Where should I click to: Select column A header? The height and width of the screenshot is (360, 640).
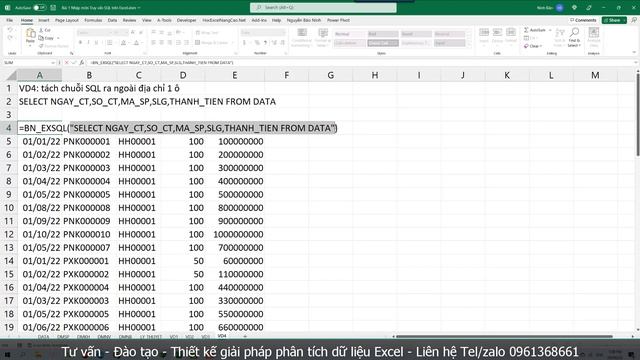click(x=40, y=75)
